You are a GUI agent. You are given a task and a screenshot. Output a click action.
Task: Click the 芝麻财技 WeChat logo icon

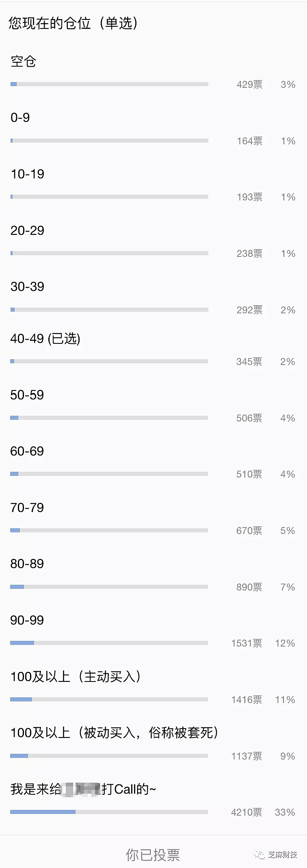(259, 855)
